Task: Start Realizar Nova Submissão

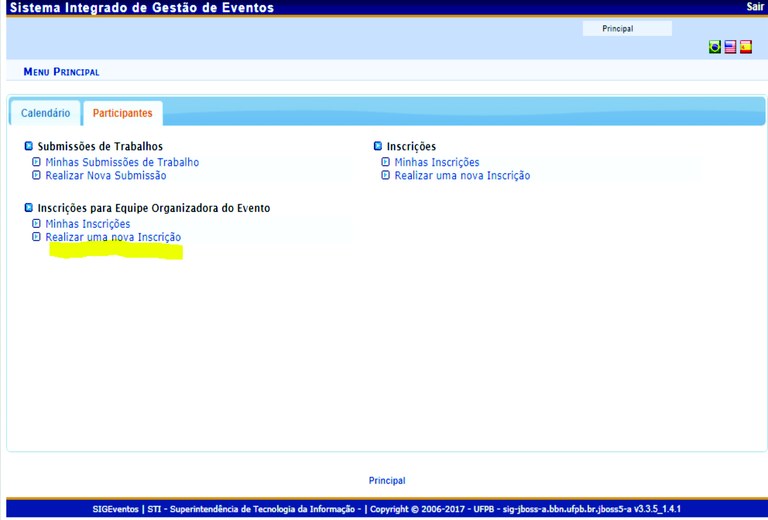Action: click(106, 176)
